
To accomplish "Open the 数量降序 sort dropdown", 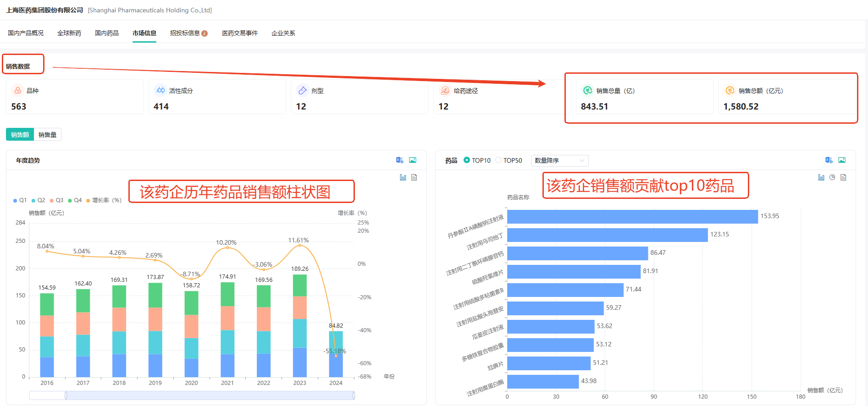I will 559,160.
